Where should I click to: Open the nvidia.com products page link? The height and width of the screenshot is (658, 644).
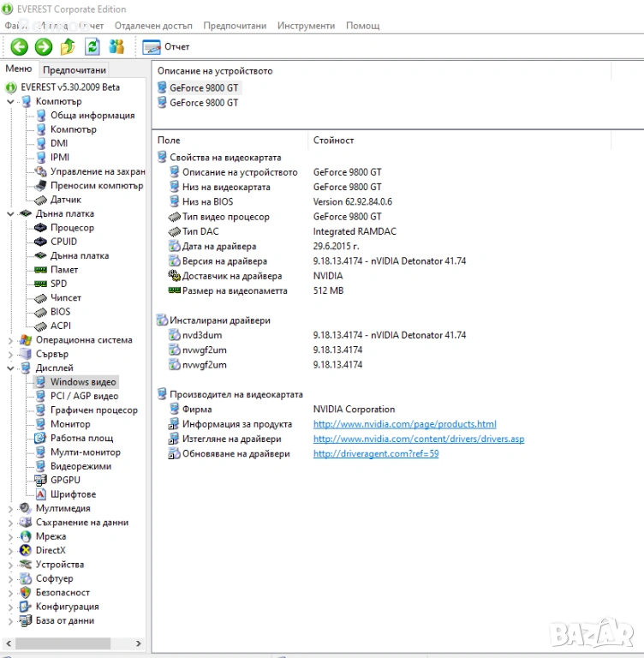[x=404, y=424]
